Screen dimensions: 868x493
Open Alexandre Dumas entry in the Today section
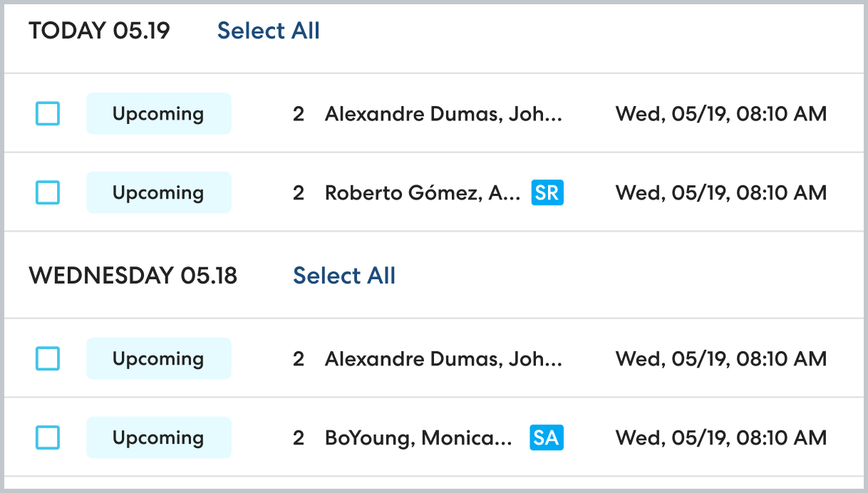pyautogui.click(x=443, y=113)
